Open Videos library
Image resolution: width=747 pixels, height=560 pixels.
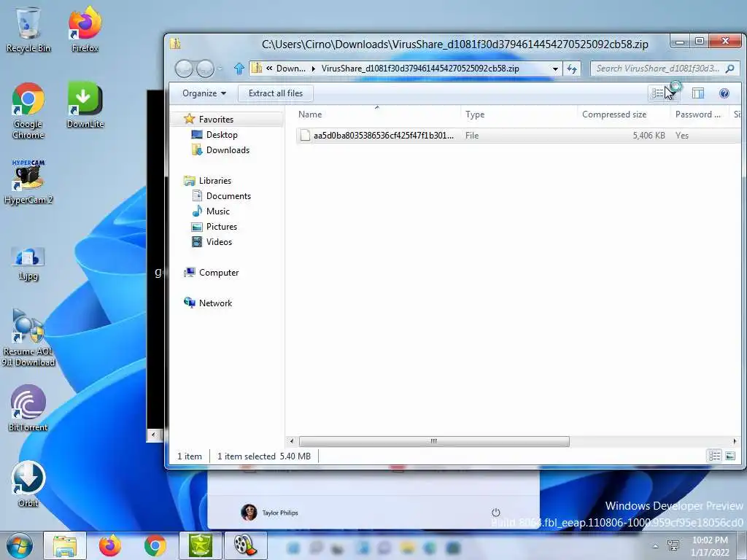(x=219, y=241)
